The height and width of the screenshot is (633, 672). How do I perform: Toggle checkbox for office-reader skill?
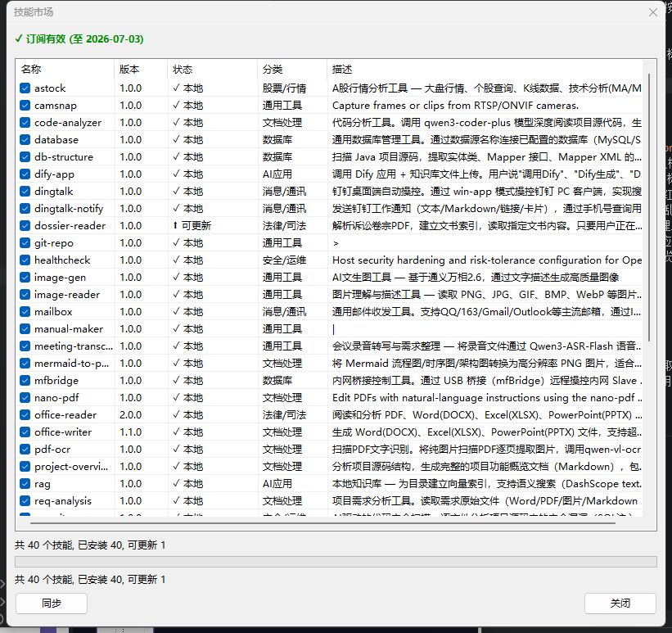(25, 415)
